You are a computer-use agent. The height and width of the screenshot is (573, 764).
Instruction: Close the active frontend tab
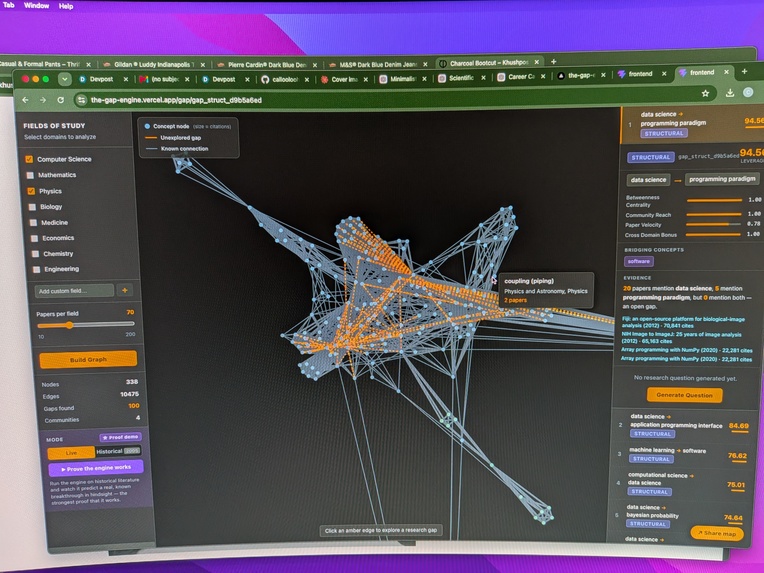pos(726,72)
